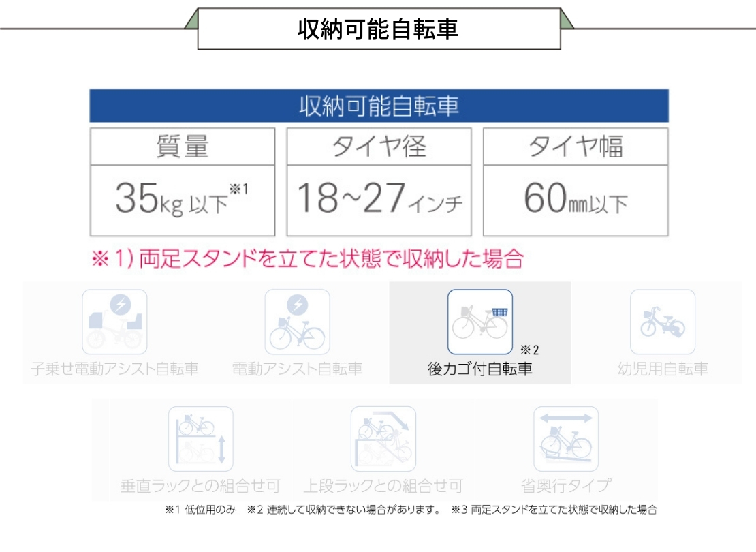The height and width of the screenshot is (552, 756).
Task: Select the 上段ラックとの組合せ可 label
Action: (383, 486)
